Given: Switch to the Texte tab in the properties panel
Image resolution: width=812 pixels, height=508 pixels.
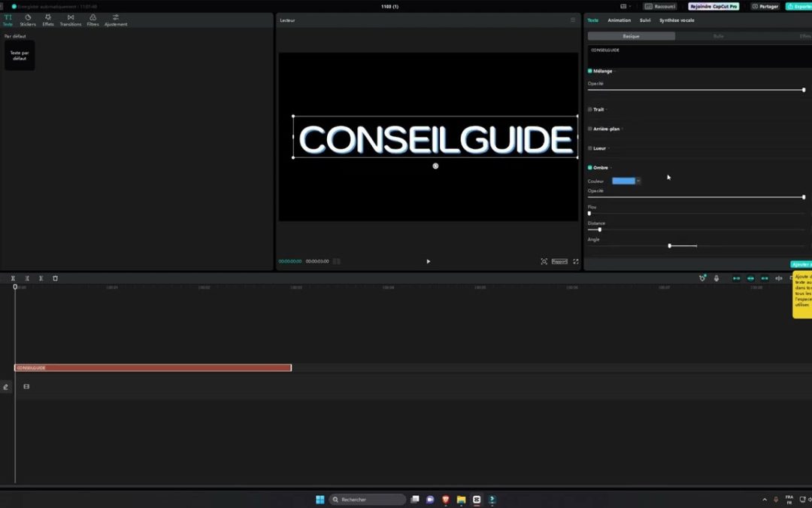Looking at the screenshot, I should 593,20.
